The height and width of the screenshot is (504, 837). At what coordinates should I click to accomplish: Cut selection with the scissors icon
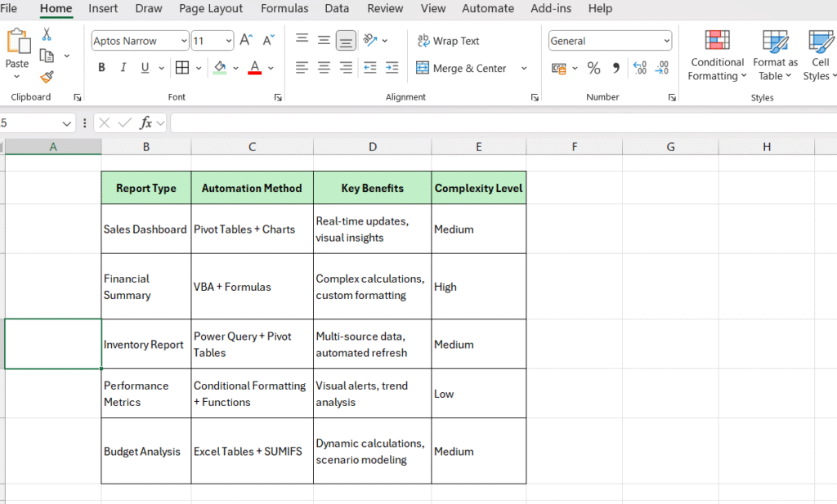(47, 34)
